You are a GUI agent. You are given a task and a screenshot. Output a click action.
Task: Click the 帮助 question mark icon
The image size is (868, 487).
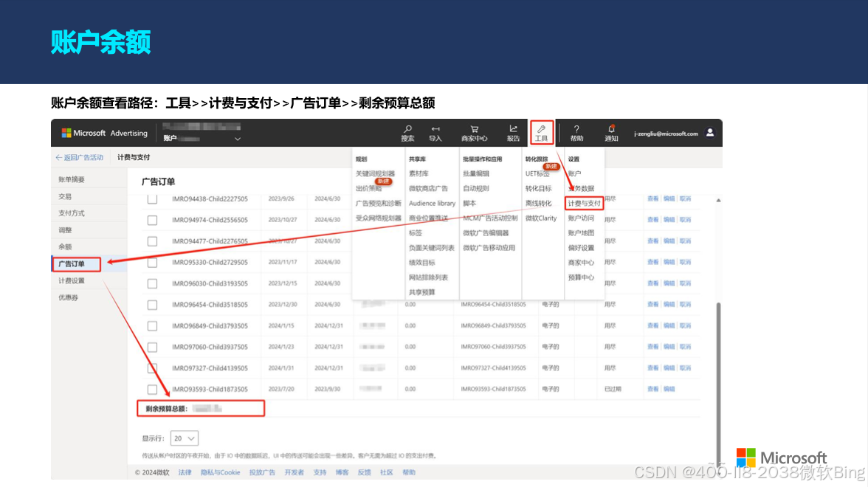pyautogui.click(x=577, y=133)
